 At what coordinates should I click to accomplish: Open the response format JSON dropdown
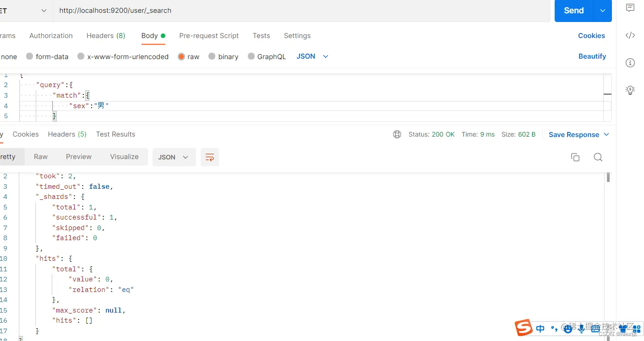point(174,157)
